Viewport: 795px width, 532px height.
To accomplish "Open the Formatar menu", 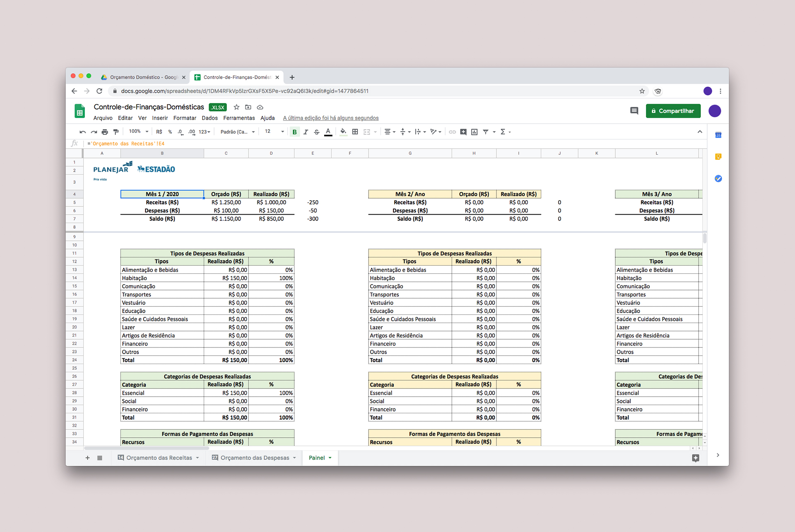I will (x=185, y=118).
